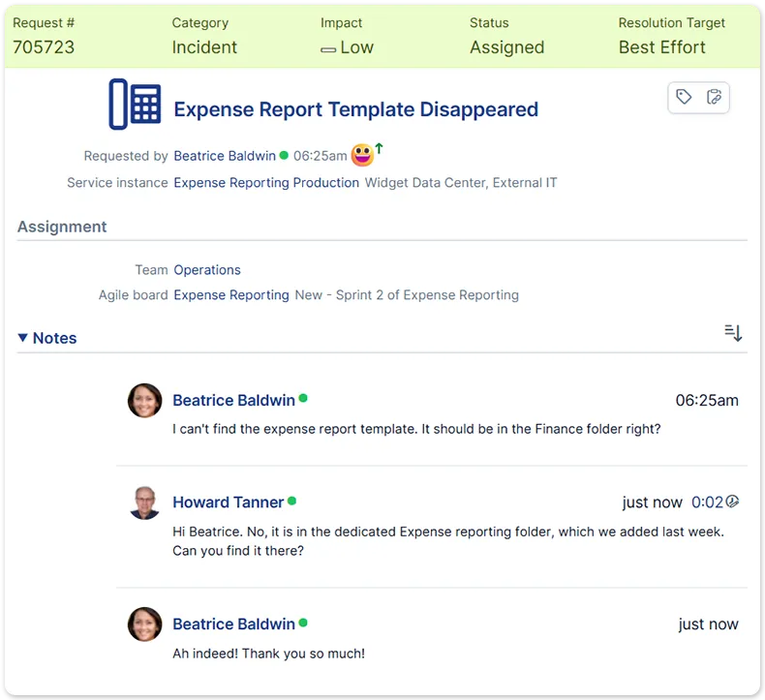Click the 06:25am time beside requester name
The width and height of the screenshot is (765, 700).
(x=321, y=156)
